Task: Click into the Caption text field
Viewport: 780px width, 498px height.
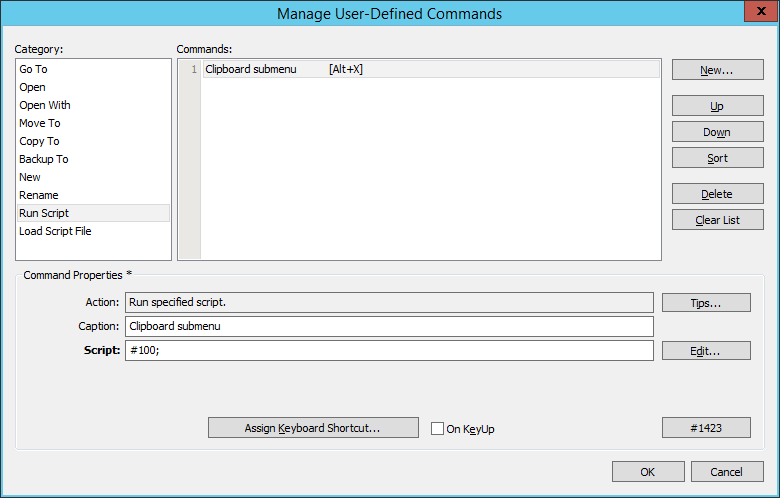Action: [x=388, y=326]
